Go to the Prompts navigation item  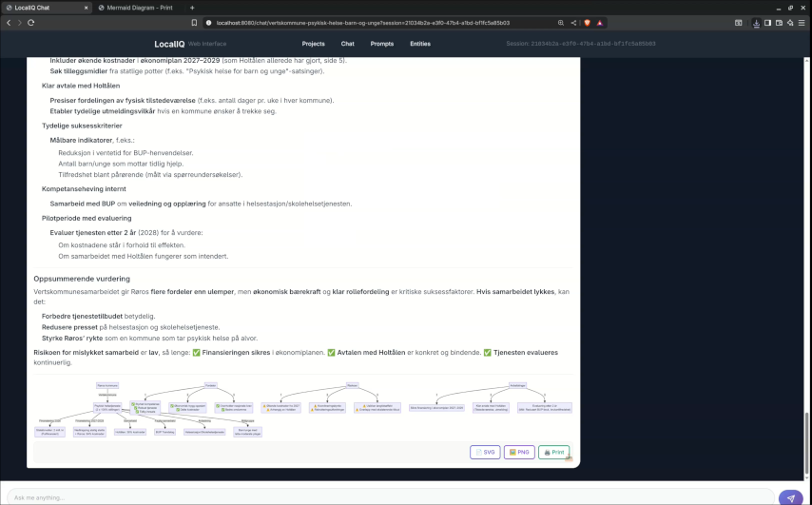coord(382,44)
